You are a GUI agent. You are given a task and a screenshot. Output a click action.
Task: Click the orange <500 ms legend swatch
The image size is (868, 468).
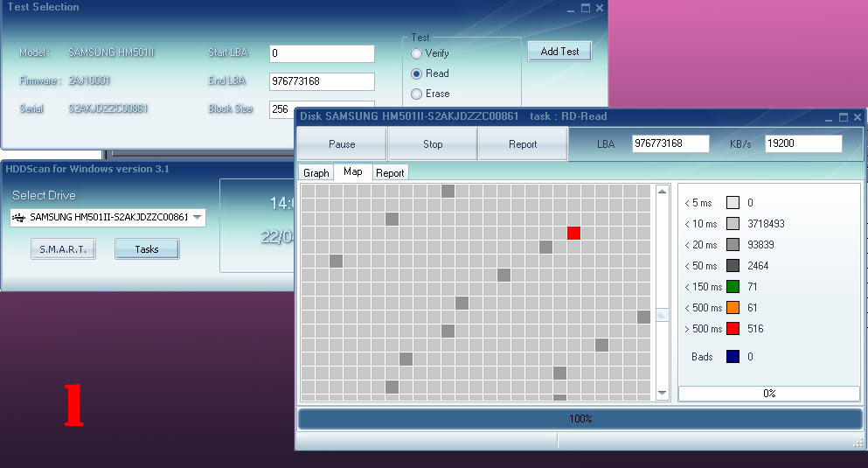point(733,308)
